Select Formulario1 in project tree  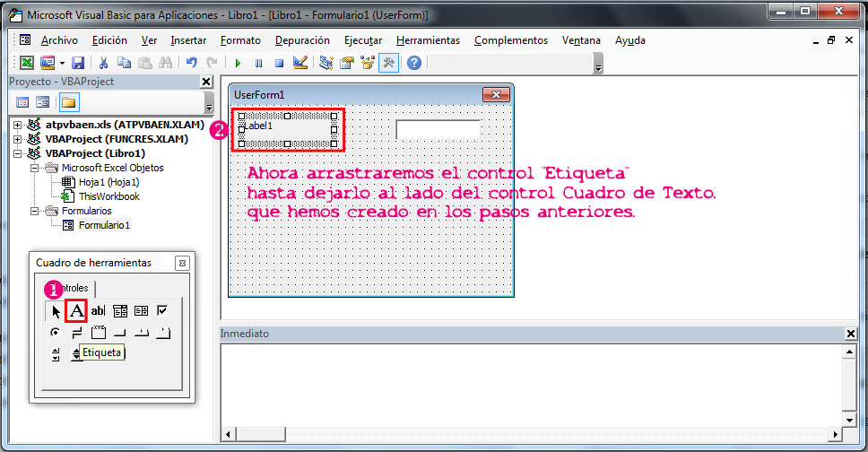point(104,225)
